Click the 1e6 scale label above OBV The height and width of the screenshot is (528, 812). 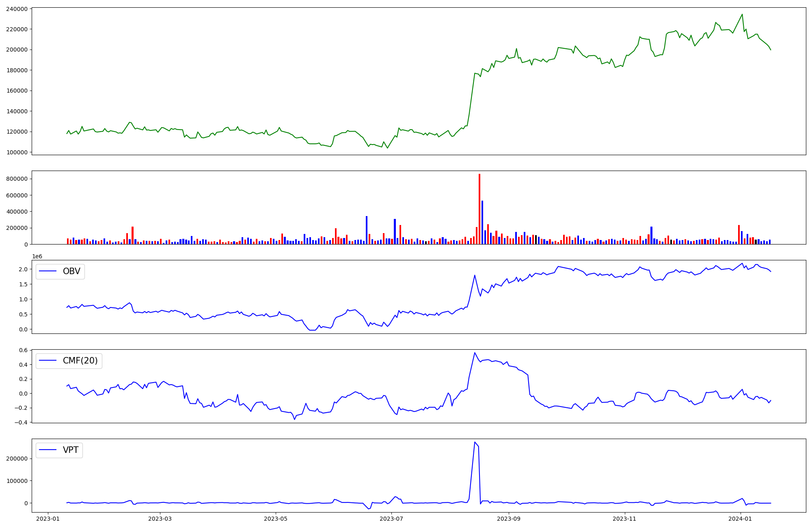(37, 256)
